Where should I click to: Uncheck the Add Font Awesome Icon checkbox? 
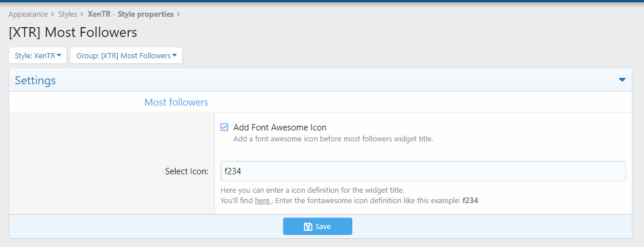(225, 128)
